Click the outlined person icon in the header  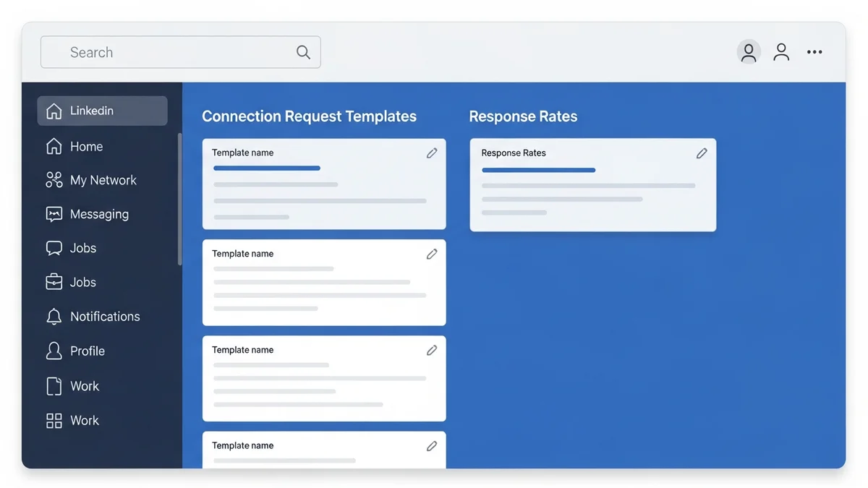(x=781, y=52)
